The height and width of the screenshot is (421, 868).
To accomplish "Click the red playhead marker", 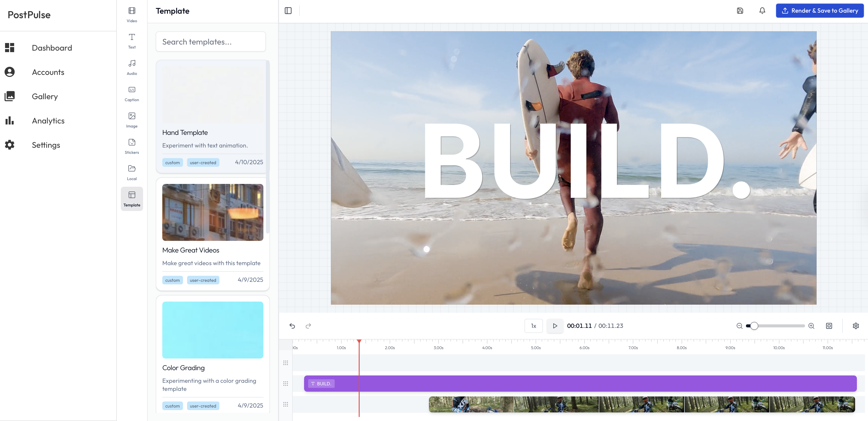I will point(359,342).
